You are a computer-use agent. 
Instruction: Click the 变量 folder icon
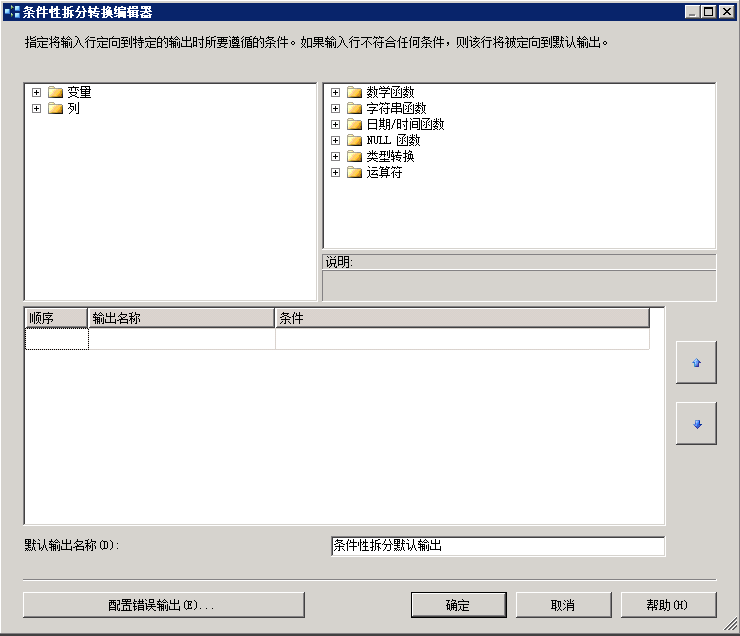click(56, 92)
